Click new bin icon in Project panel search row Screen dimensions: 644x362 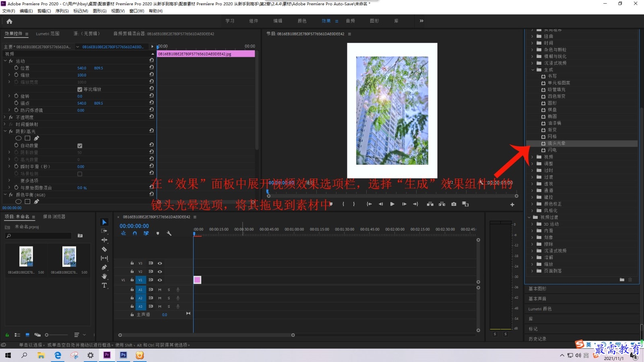pyautogui.click(x=80, y=236)
